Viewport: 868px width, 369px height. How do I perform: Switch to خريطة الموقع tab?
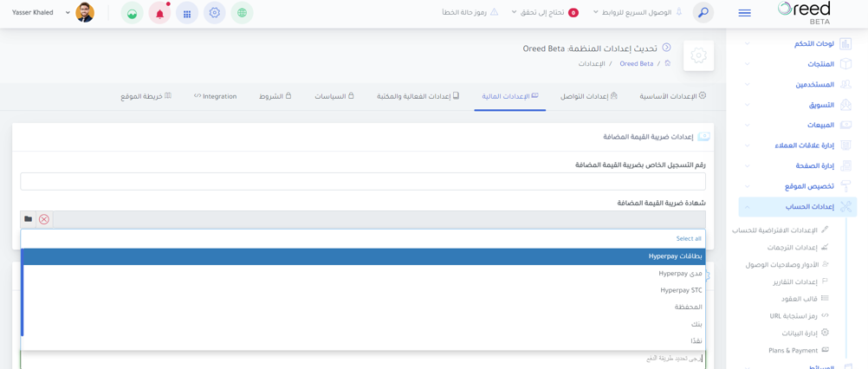pos(146,96)
